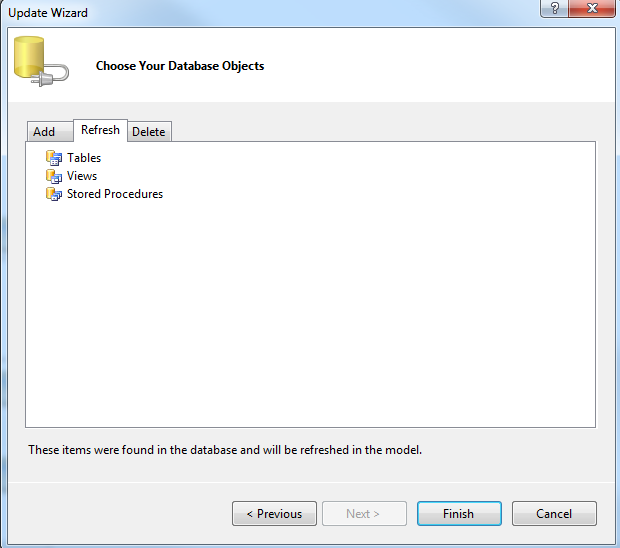The width and height of the screenshot is (620, 548).
Task: Click the Tables folder icon
Action: click(x=54, y=158)
